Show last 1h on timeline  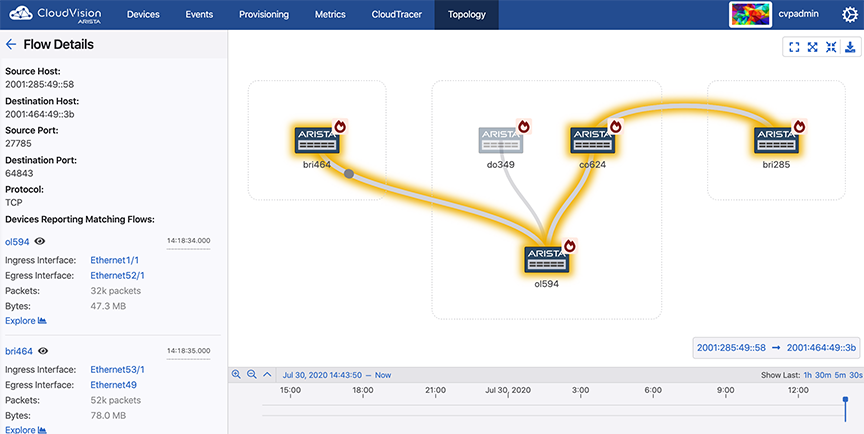tap(807, 375)
